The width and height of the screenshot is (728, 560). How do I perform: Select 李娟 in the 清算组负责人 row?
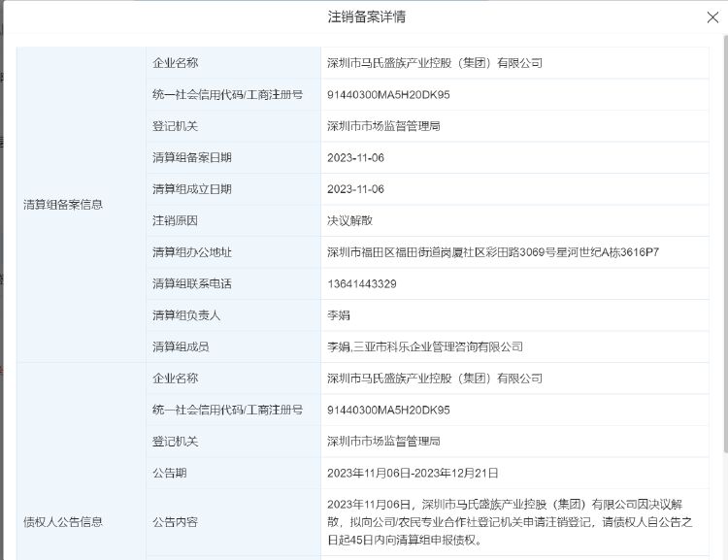tap(338, 315)
